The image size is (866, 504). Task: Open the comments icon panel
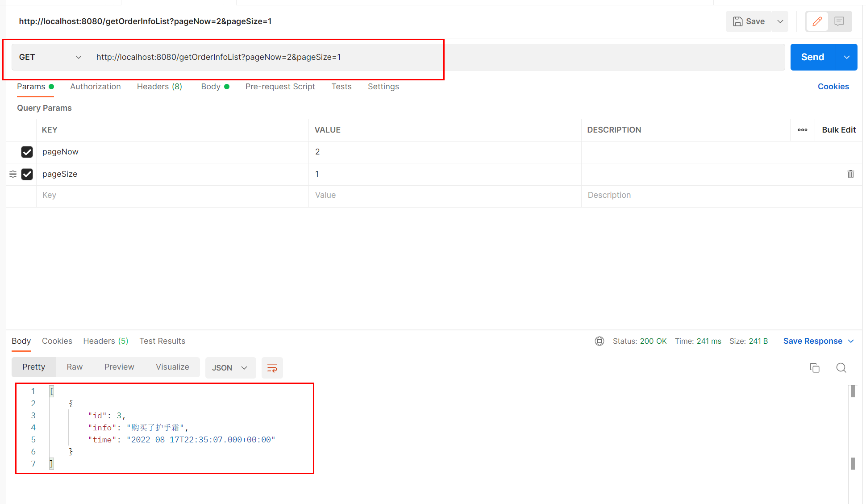839,21
